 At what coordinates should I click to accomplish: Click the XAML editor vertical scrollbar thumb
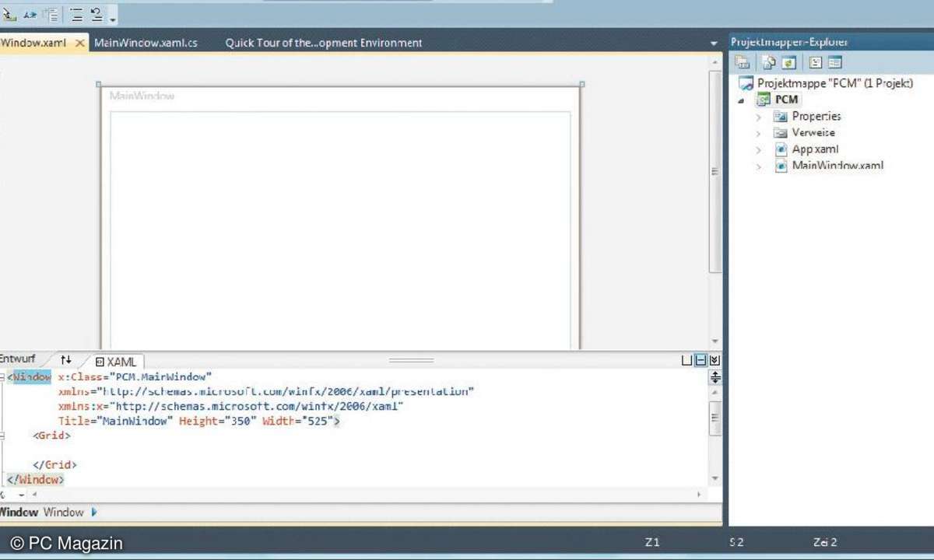[715, 419]
